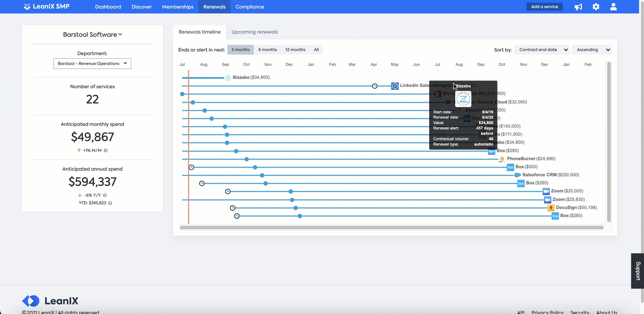Viewport: 644px width, 314px height.
Task: Open the Renewals menu item
Action: coord(214,7)
